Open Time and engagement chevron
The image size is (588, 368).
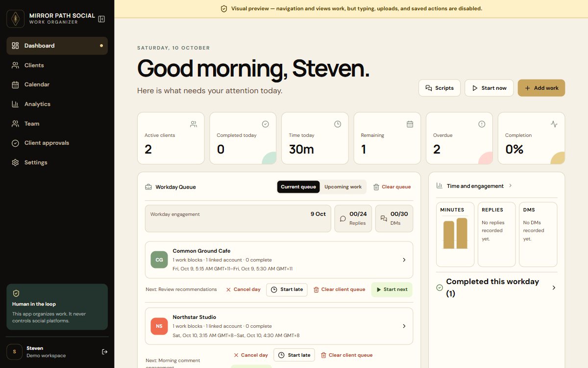coord(510,185)
